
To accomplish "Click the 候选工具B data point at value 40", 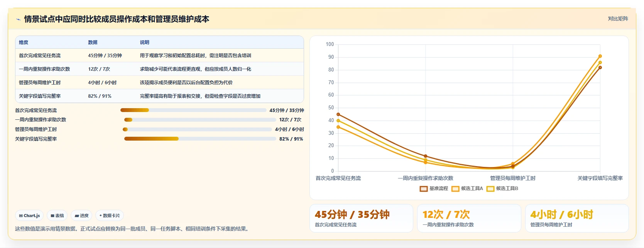I will click(338, 121).
